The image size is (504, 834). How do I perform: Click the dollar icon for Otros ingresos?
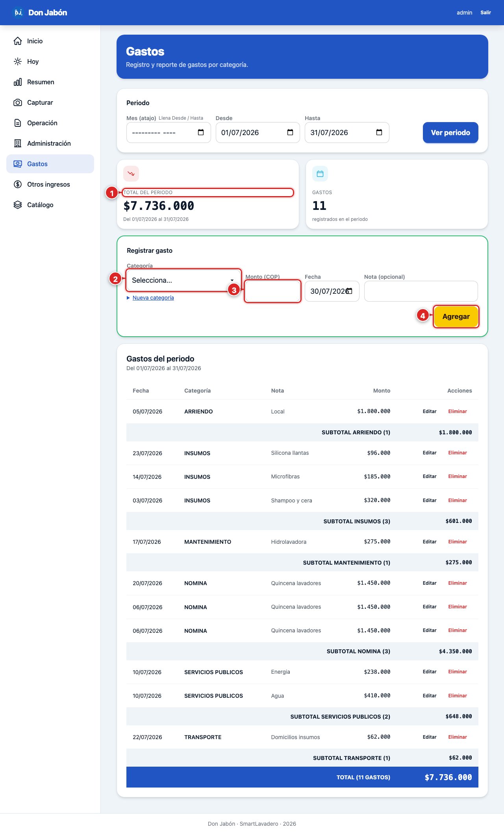[18, 184]
